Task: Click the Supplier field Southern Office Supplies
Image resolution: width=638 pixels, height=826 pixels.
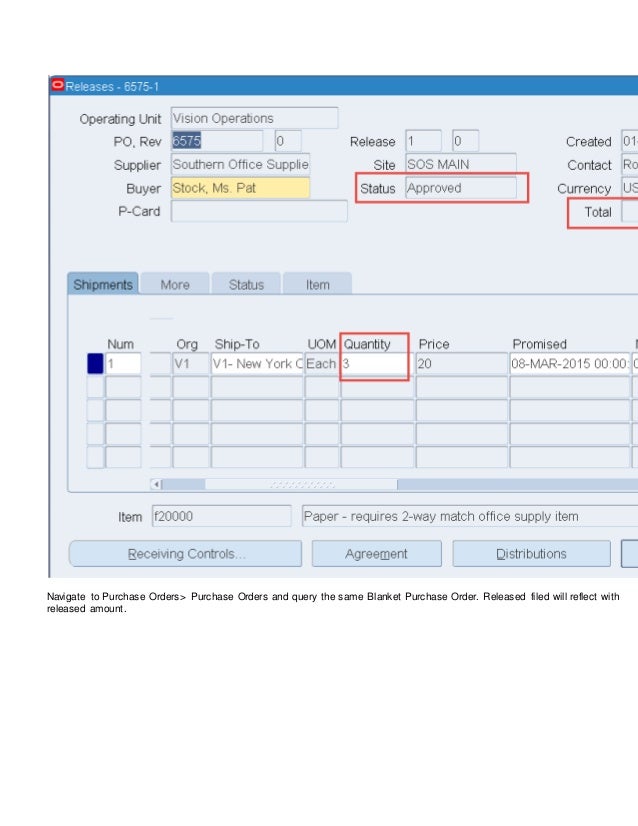Action: pos(240,164)
